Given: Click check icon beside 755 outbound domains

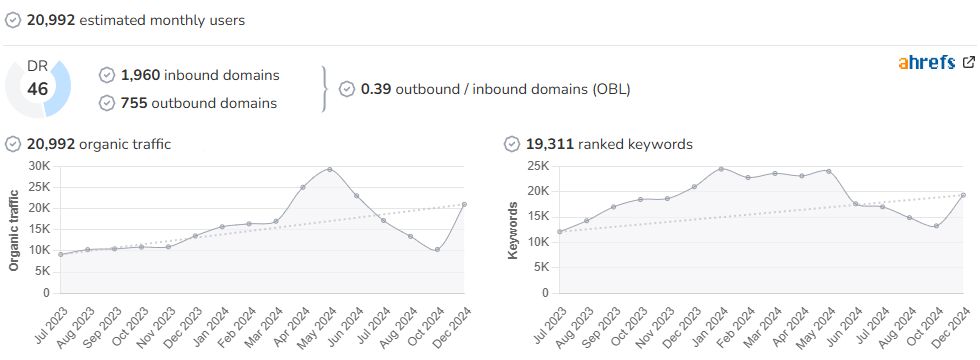Looking at the screenshot, I should click(107, 103).
